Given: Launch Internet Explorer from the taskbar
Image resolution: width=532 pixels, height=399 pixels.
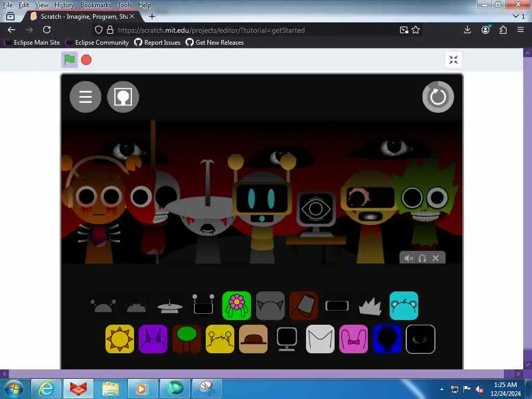Looking at the screenshot, I should [46, 389].
